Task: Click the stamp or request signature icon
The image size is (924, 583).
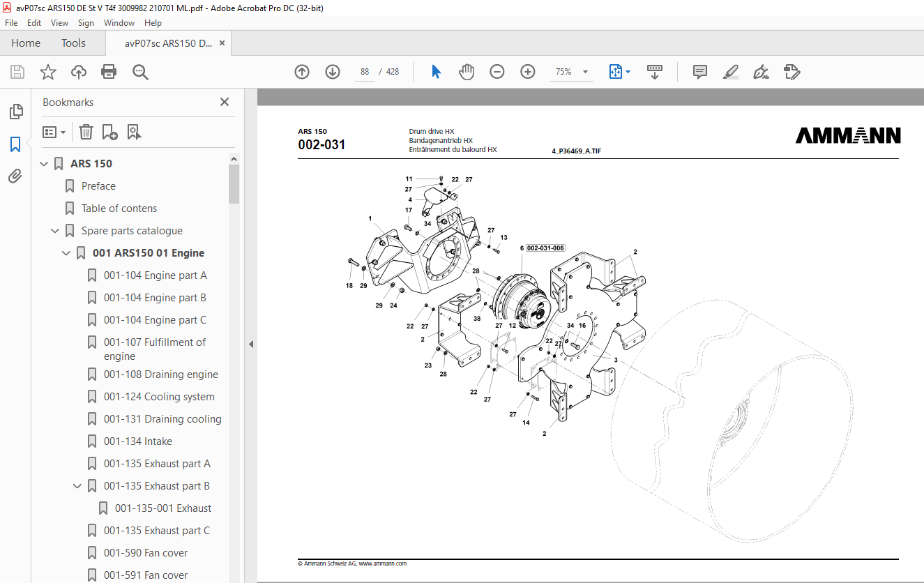Action: coord(792,72)
